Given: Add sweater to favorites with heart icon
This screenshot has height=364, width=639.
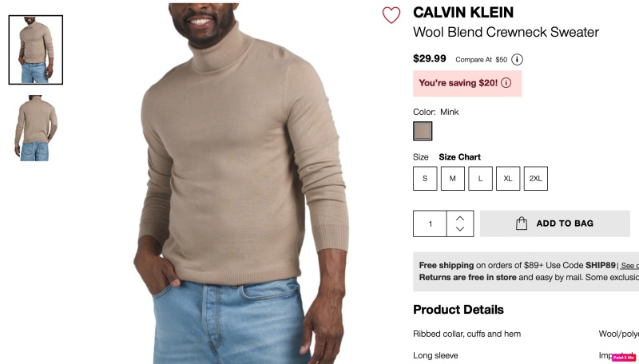Looking at the screenshot, I should [x=391, y=15].
